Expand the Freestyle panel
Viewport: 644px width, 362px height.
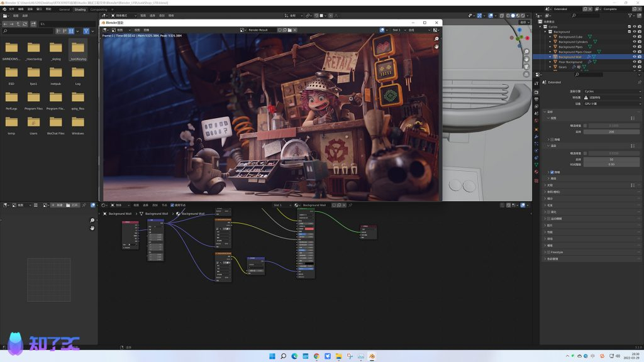click(545, 253)
